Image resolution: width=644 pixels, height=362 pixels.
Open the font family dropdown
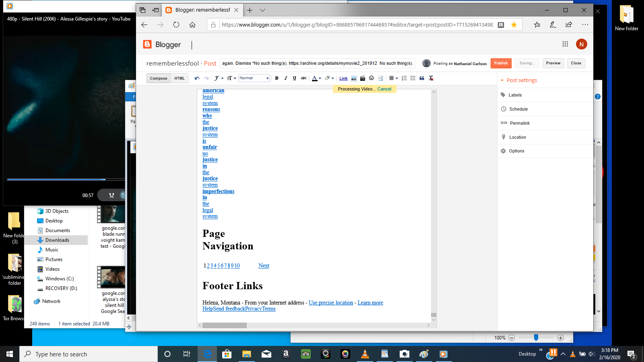[219, 78]
